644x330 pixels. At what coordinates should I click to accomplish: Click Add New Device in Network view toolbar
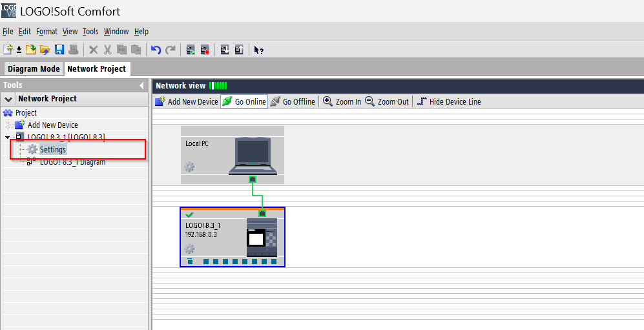click(x=187, y=101)
